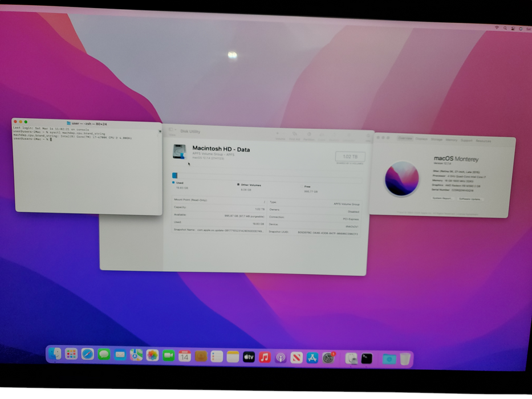Click the Terminal title bar folder icon
Image resolution: width=532 pixels, height=399 pixels.
click(68, 123)
